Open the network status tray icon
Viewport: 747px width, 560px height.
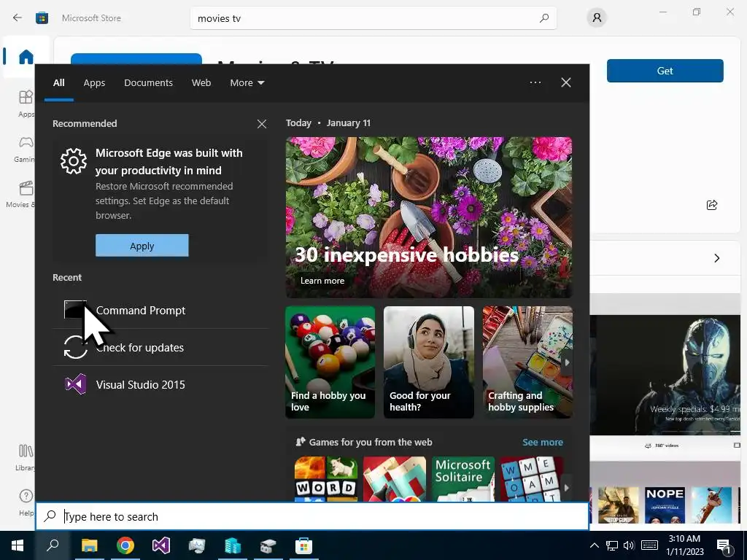point(612,545)
